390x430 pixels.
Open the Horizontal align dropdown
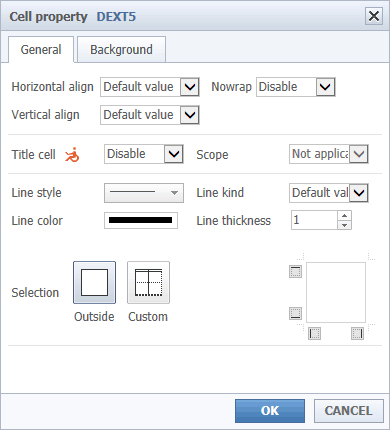pyautogui.click(x=150, y=87)
